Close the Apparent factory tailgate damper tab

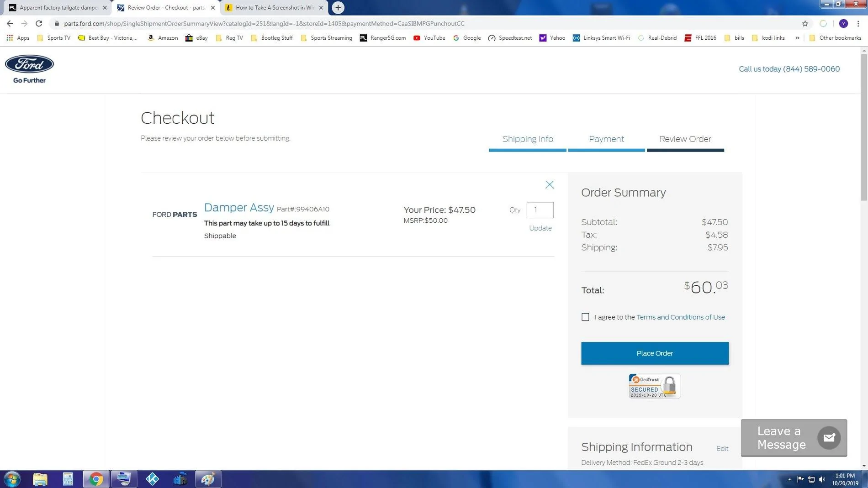tap(105, 8)
